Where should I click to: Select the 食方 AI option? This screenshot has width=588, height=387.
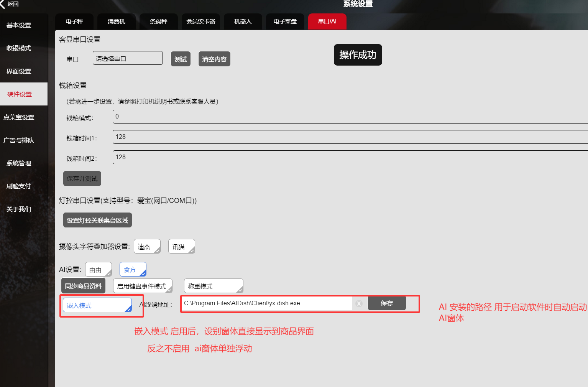coord(133,270)
